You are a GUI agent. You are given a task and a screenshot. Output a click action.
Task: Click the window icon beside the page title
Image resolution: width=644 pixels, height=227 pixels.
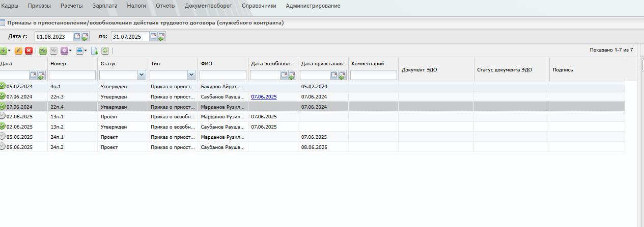pyautogui.click(x=3, y=22)
